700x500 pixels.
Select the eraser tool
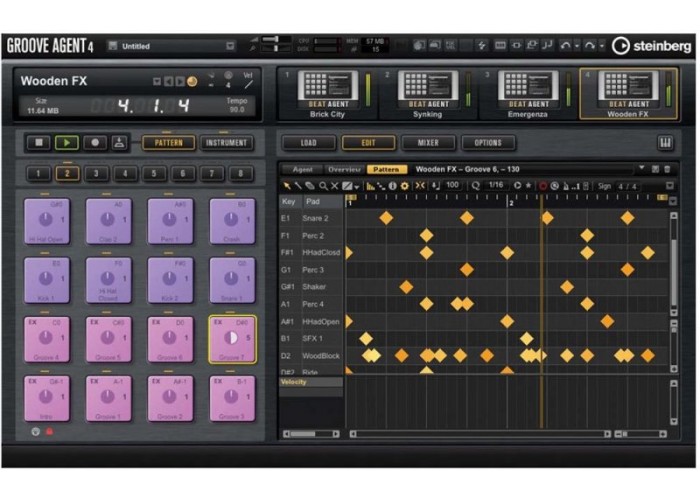pos(310,186)
